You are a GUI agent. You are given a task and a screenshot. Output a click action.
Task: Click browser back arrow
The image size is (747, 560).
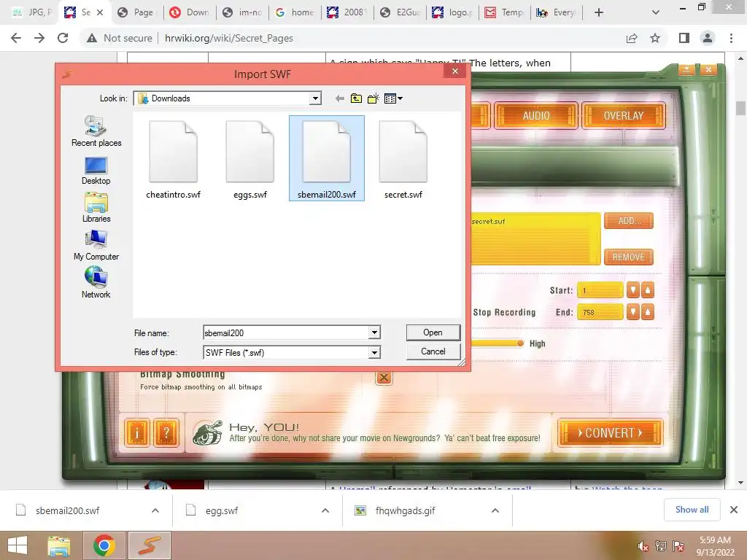tap(16, 38)
